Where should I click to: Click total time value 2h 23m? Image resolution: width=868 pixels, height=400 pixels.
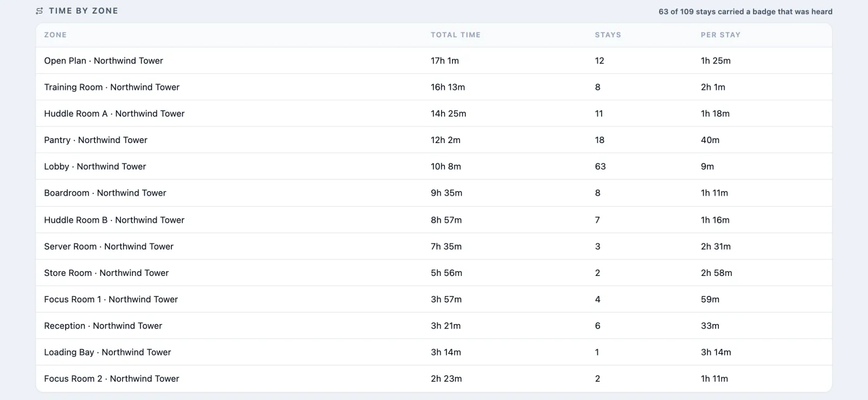[x=446, y=379]
